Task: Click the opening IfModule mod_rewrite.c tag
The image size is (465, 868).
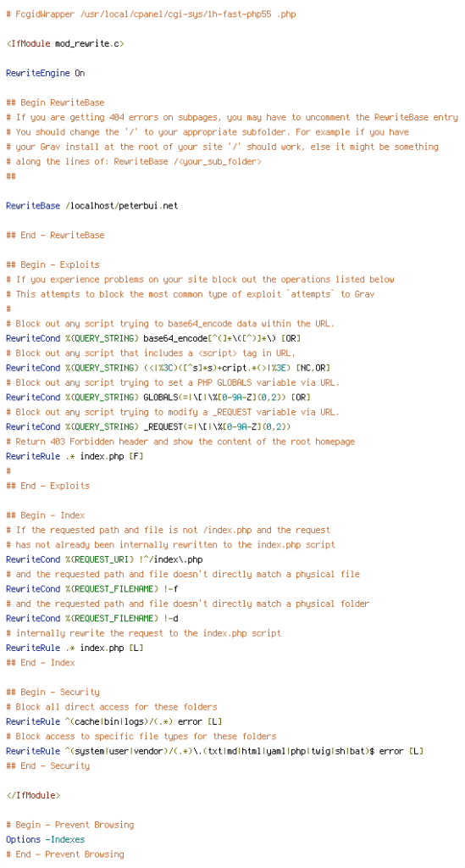Action: tap(65, 44)
